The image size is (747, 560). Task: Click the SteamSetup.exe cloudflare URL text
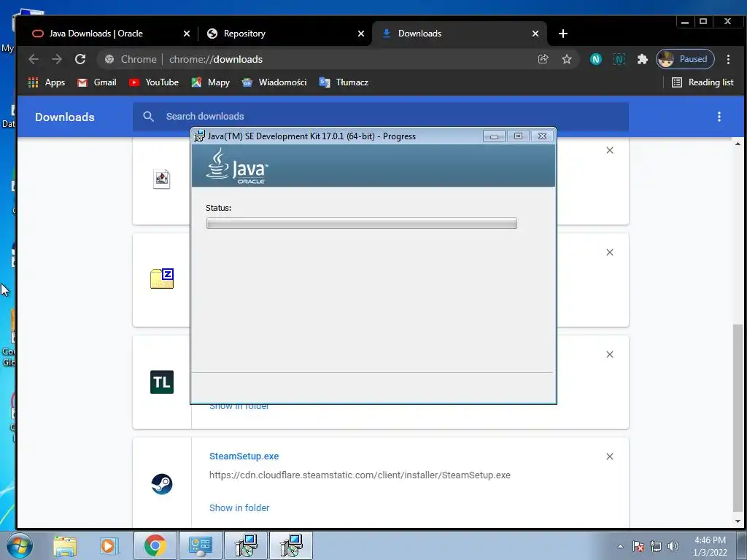click(360, 475)
